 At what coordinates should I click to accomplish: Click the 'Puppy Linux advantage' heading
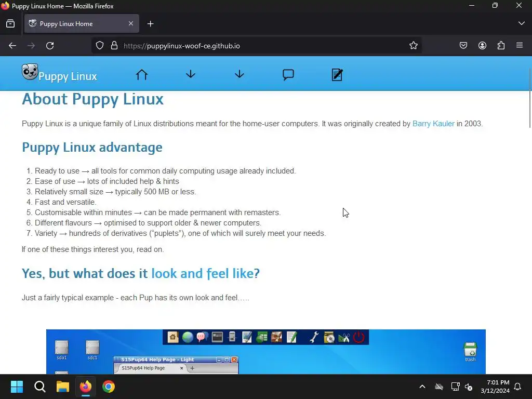click(x=92, y=147)
